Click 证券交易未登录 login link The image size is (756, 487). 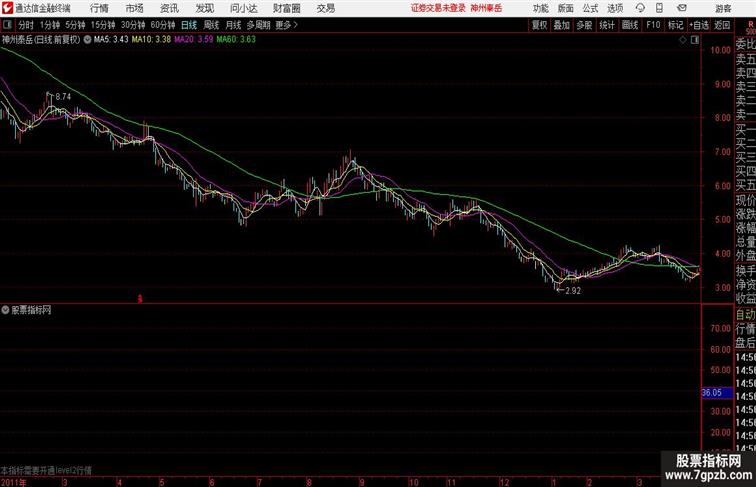[x=438, y=8]
